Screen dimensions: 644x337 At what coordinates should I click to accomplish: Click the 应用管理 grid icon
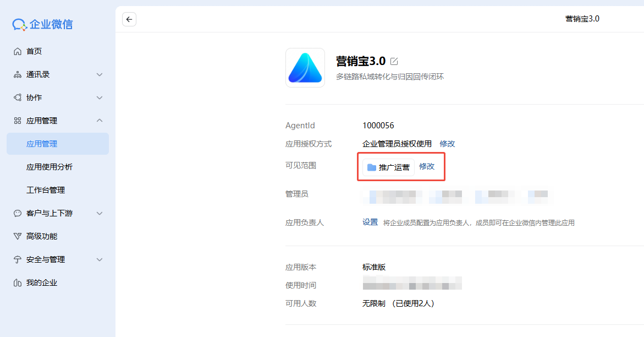tap(17, 121)
